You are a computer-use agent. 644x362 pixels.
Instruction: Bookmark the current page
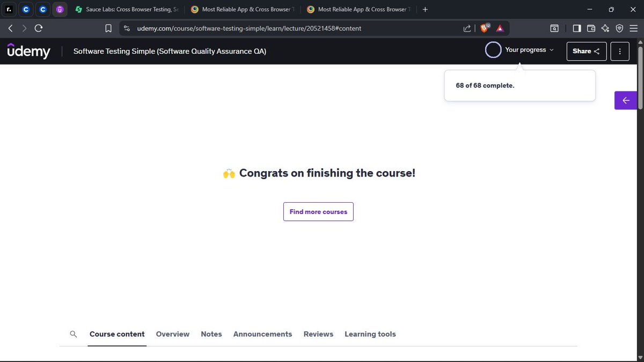pos(108,28)
